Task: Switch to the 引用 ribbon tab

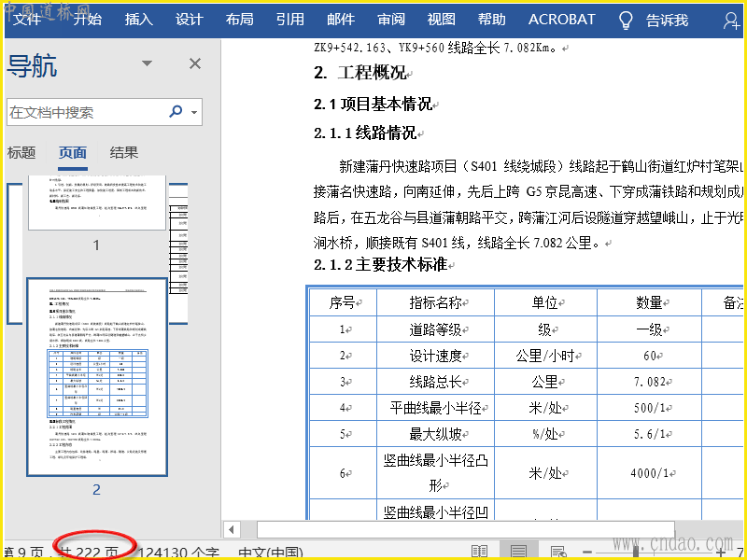Action: [x=289, y=20]
